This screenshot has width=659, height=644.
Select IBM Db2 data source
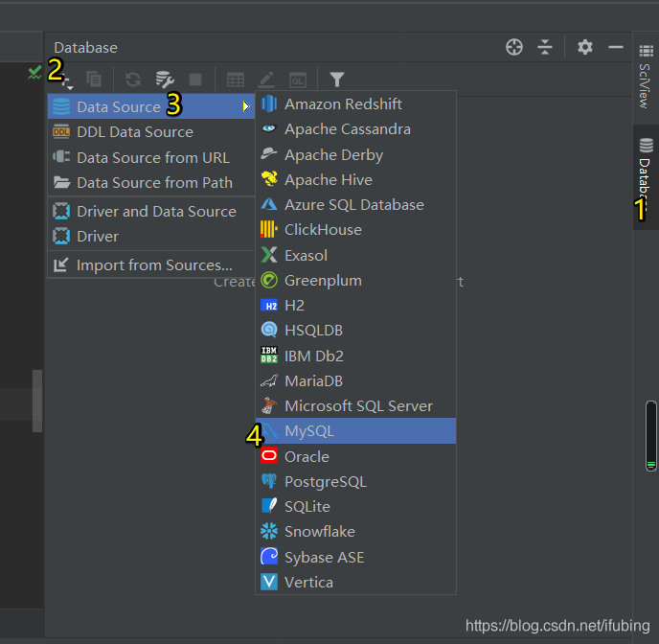coord(355,356)
